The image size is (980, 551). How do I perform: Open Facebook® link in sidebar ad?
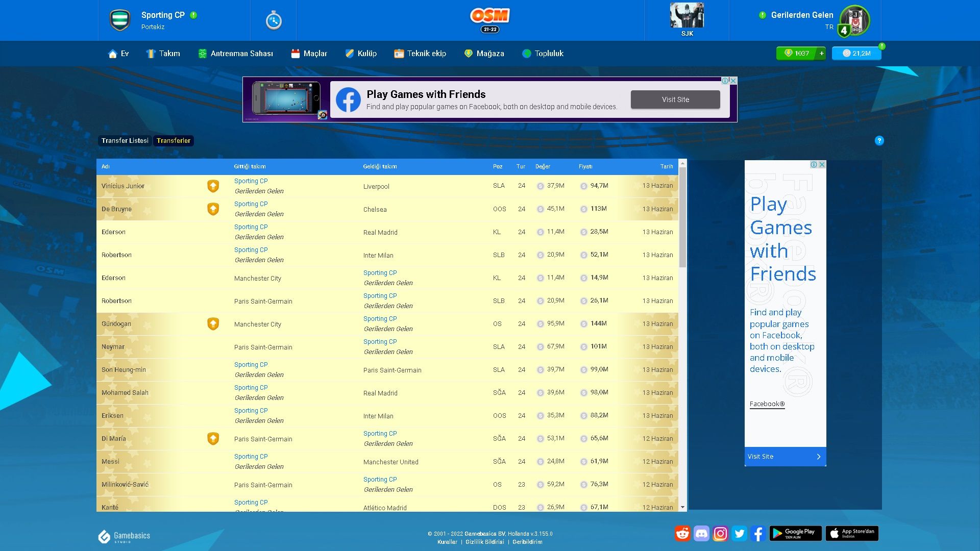tap(767, 404)
